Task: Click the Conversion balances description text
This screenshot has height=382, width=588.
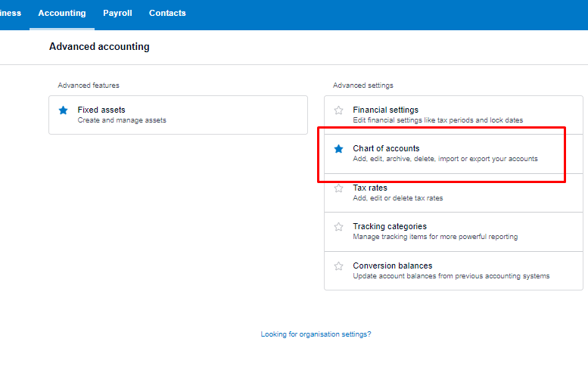Action: tap(451, 276)
